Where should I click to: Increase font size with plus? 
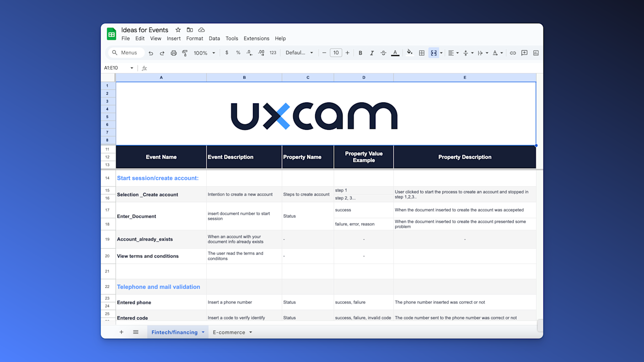[x=348, y=53]
